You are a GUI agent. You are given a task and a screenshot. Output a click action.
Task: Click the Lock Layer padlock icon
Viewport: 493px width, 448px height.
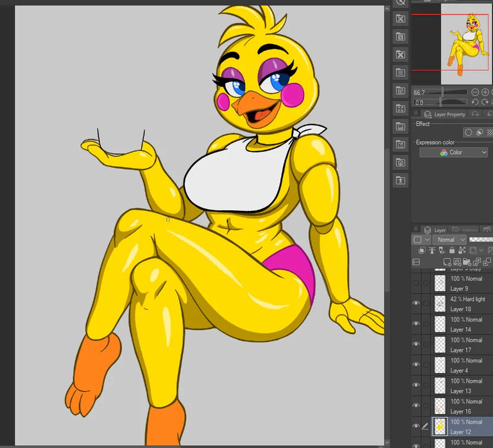[452, 250]
